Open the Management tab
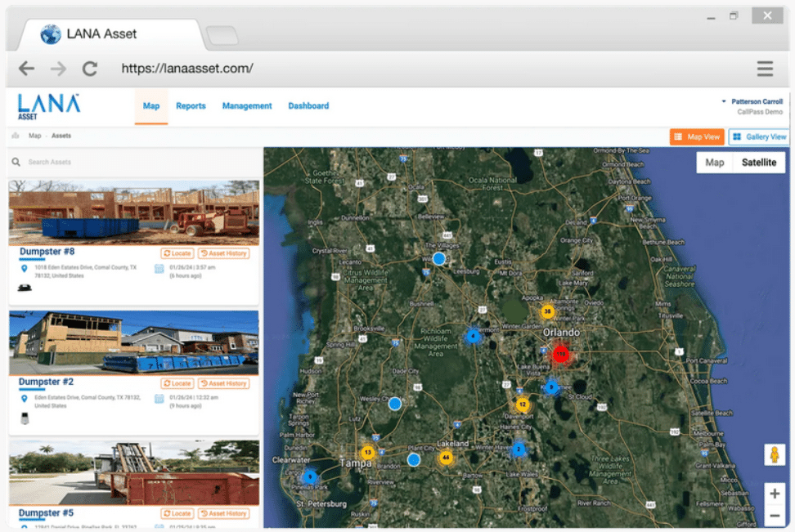 pyautogui.click(x=247, y=106)
